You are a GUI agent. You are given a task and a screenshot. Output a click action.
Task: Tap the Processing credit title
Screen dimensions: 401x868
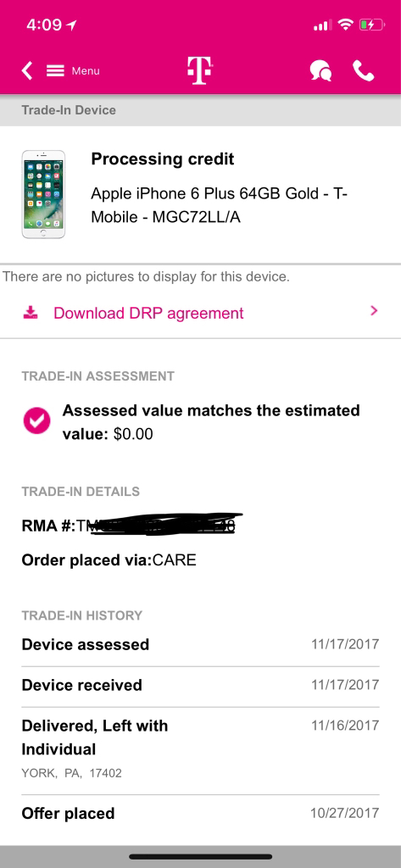(162, 159)
